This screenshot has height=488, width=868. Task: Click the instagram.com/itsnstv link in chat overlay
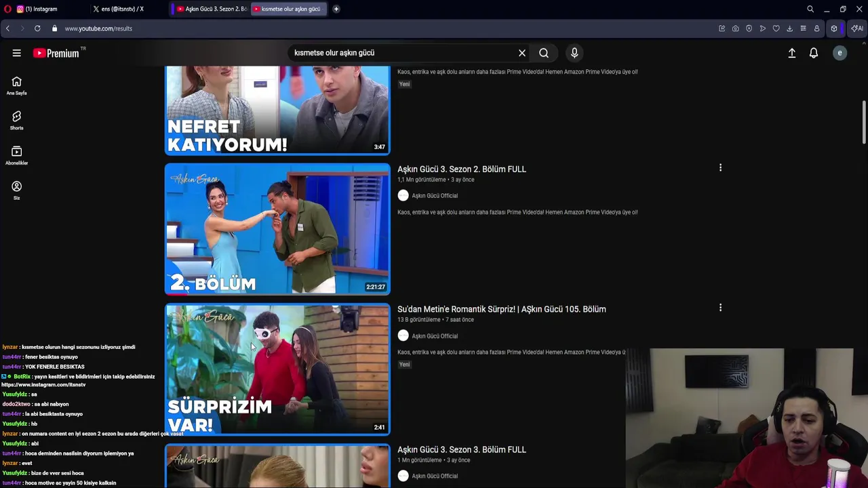coord(43,384)
